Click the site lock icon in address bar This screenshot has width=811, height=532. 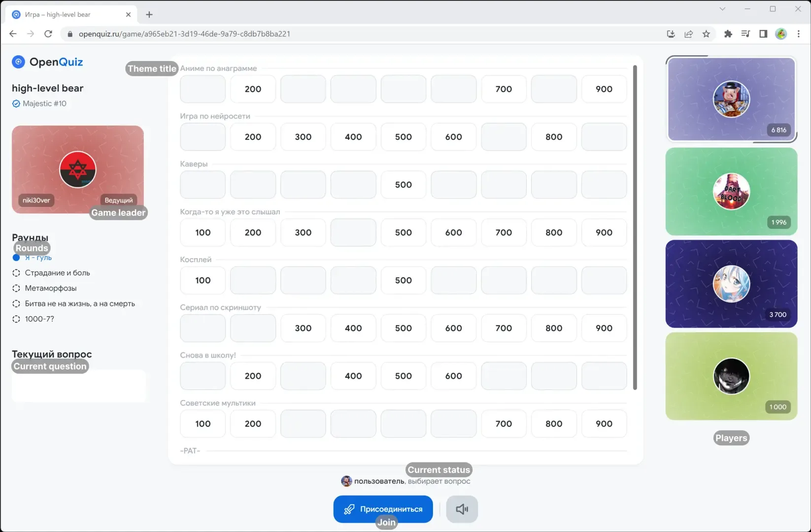[69, 34]
